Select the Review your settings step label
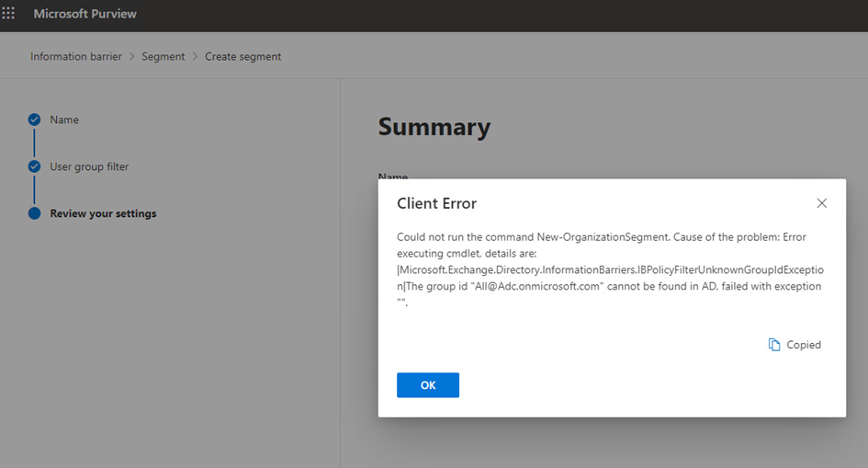Screen dimensions: 868x468 (x=103, y=213)
